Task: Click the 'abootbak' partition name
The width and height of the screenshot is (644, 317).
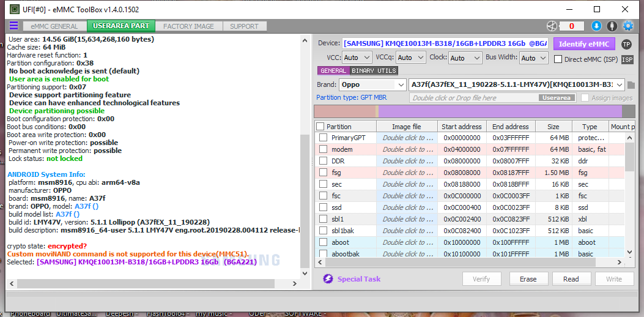Action: tap(346, 254)
